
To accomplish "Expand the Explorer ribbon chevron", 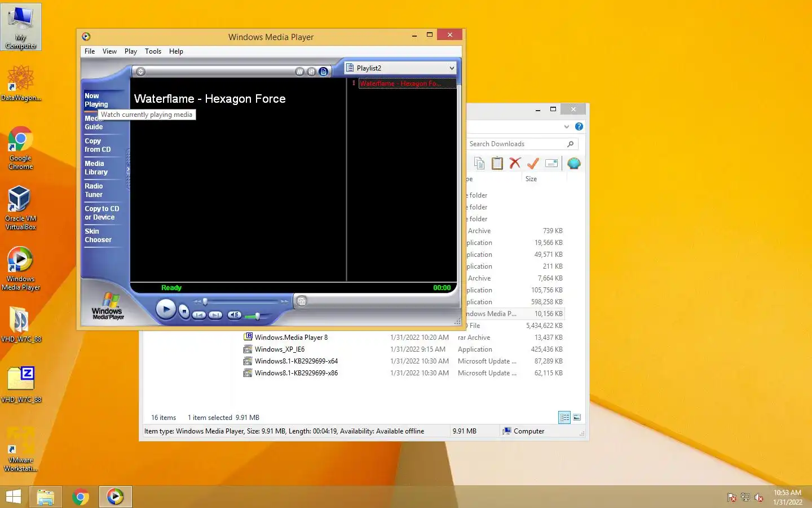I will tap(567, 126).
